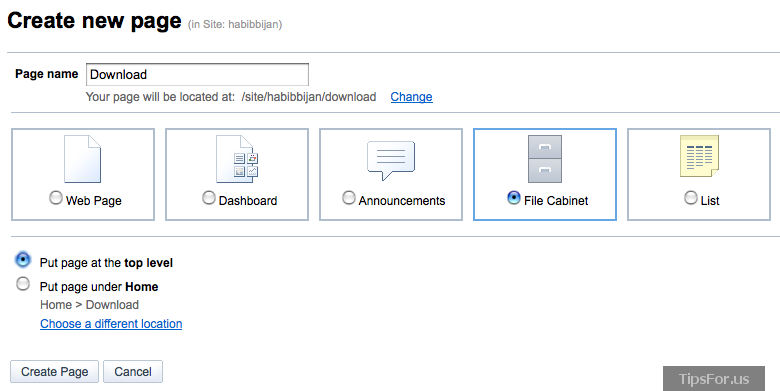Focus the Page name text field

(197, 75)
